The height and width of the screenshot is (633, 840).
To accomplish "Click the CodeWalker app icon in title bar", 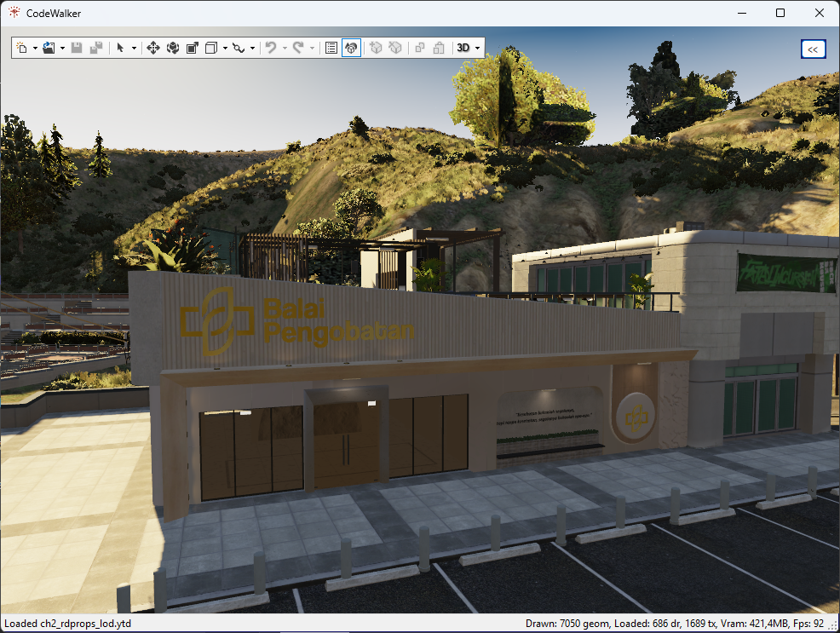I will pyautogui.click(x=14, y=13).
